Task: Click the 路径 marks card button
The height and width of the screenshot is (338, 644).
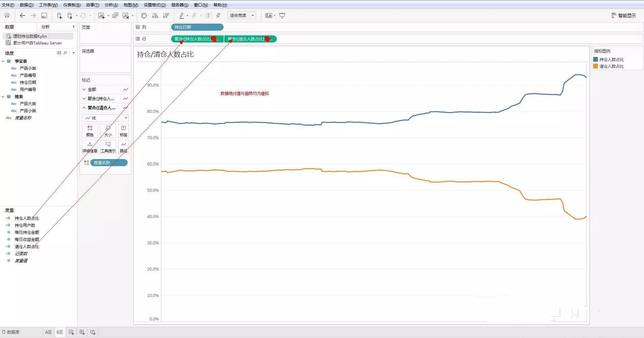Action: point(124,147)
